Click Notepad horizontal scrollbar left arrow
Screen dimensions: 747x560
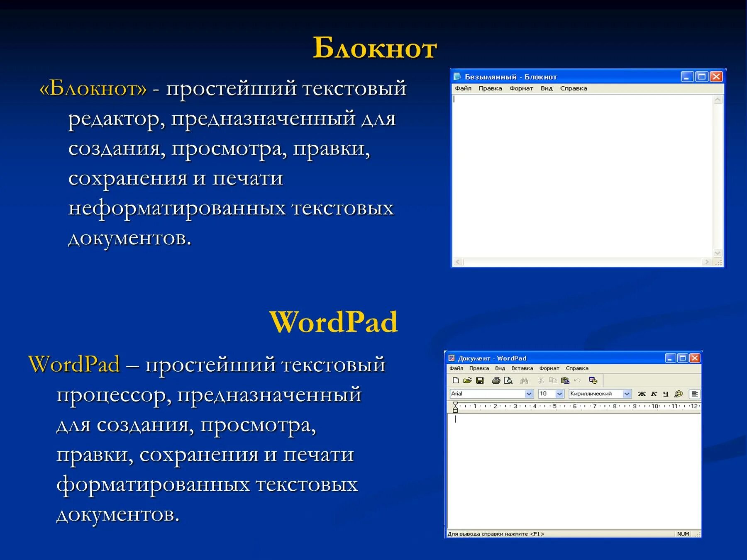click(x=458, y=262)
